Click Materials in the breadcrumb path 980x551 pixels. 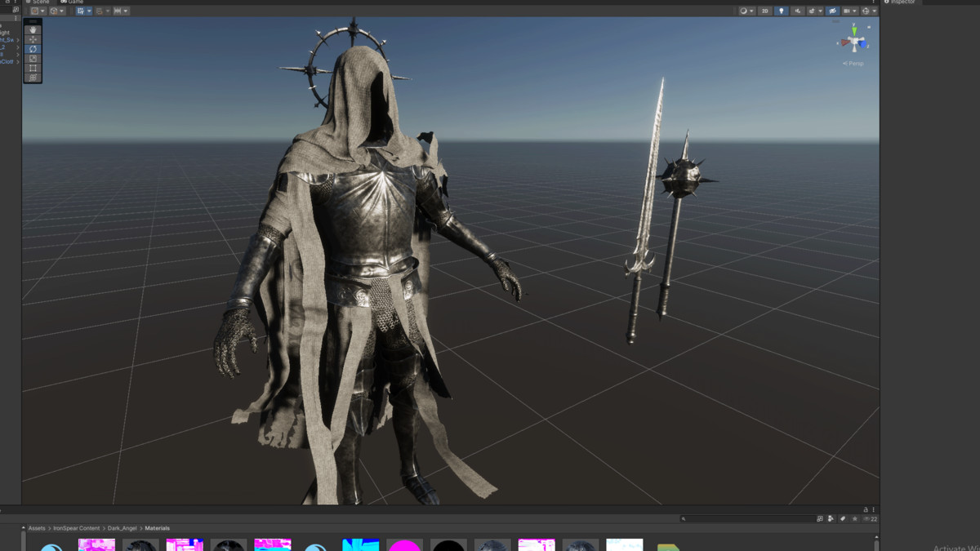158,528
